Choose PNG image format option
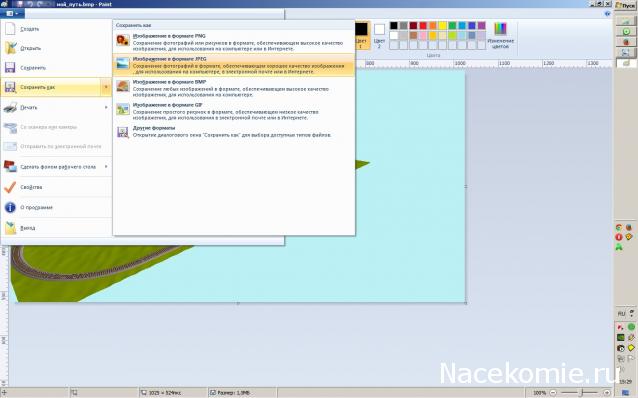This screenshot has height=398, width=638. pos(234,42)
